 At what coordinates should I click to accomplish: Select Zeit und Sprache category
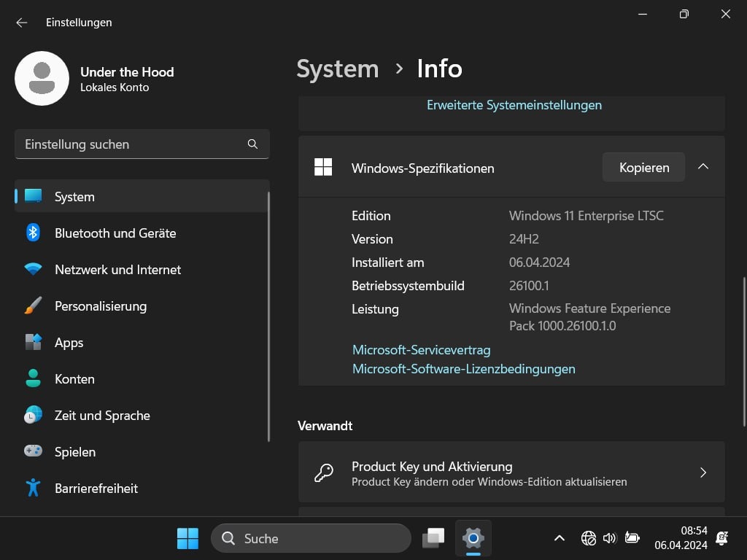tap(142, 415)
